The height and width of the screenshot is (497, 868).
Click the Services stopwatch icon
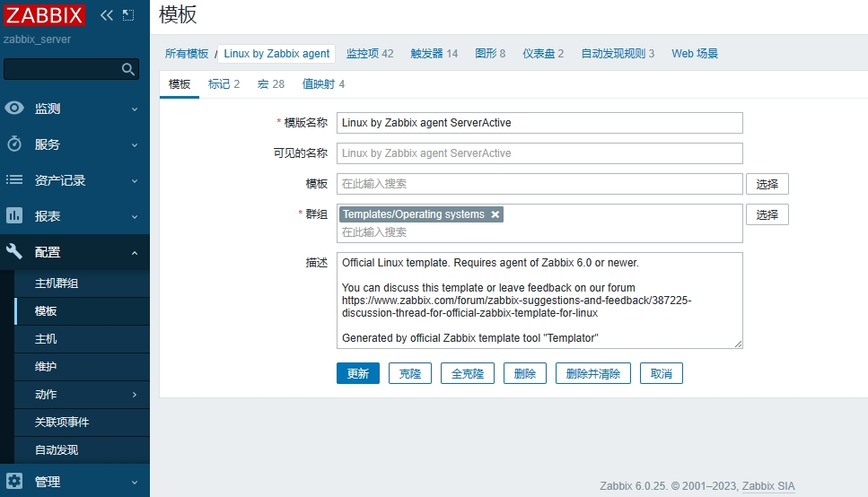point(14,144)
